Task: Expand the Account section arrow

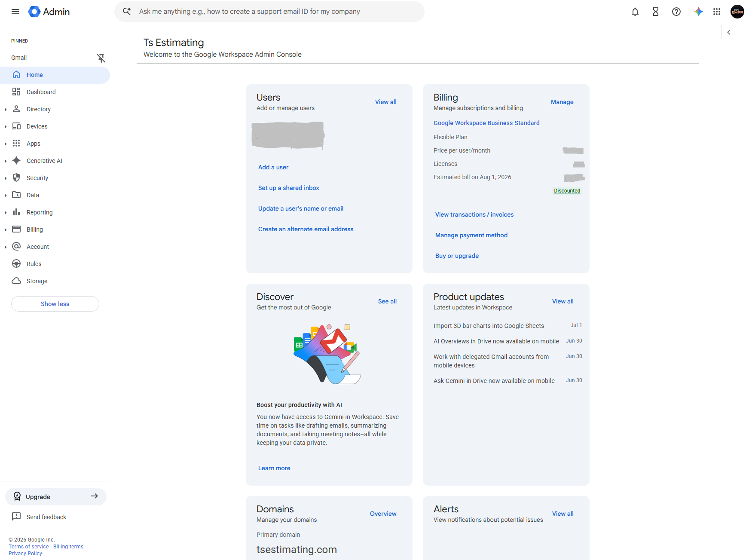Action: tap(5, 247)
